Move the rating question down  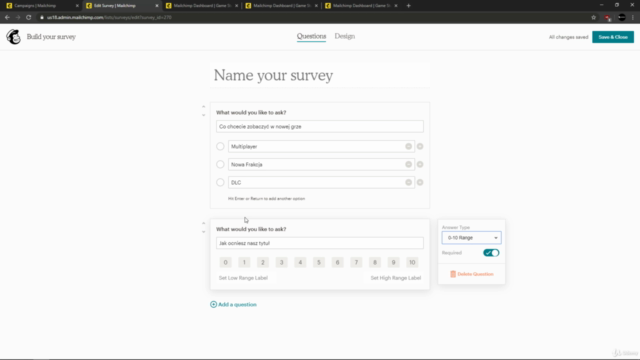click(204, 232)
